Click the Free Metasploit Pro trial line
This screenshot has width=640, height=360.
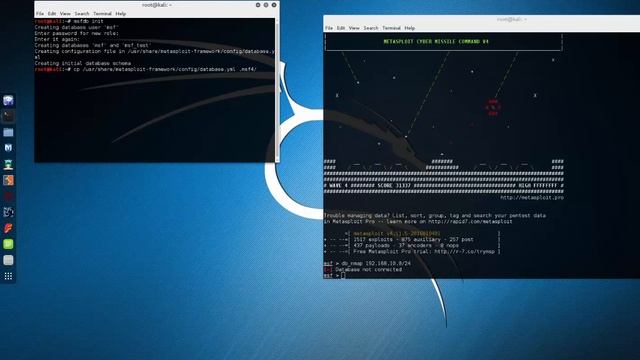click(424, 251)
